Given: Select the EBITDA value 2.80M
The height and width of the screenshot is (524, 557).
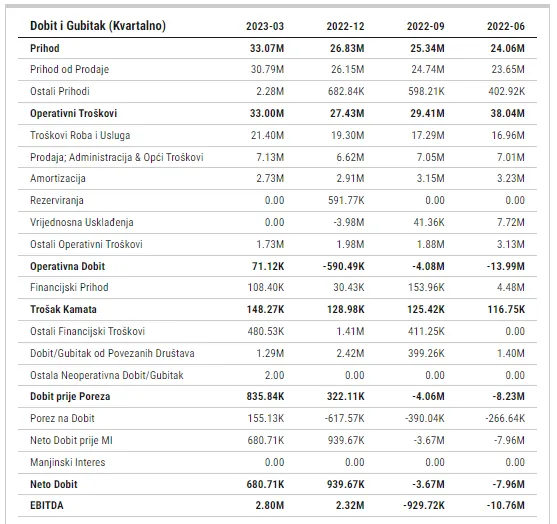Looking at the screenshot, I should (x=270, y=505).
